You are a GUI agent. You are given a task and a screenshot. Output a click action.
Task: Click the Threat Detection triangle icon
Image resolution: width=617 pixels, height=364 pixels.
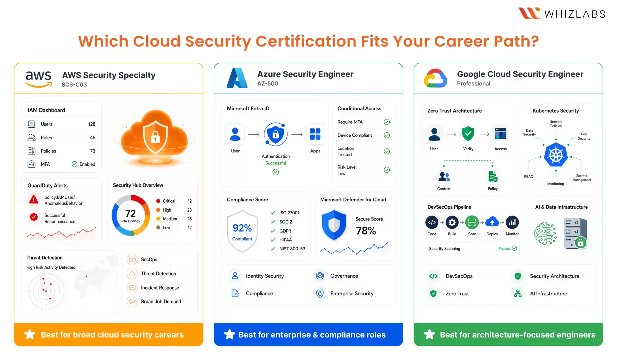point(132,273)
